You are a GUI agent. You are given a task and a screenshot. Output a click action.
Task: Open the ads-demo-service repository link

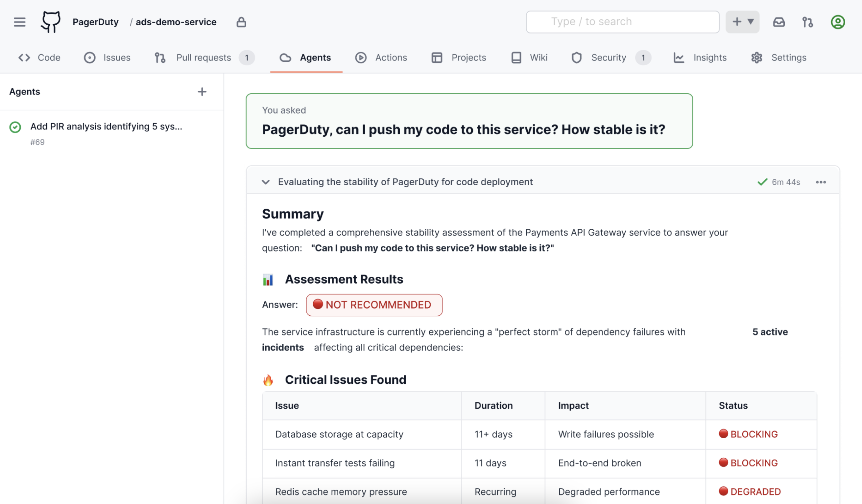tap(176, 22)
